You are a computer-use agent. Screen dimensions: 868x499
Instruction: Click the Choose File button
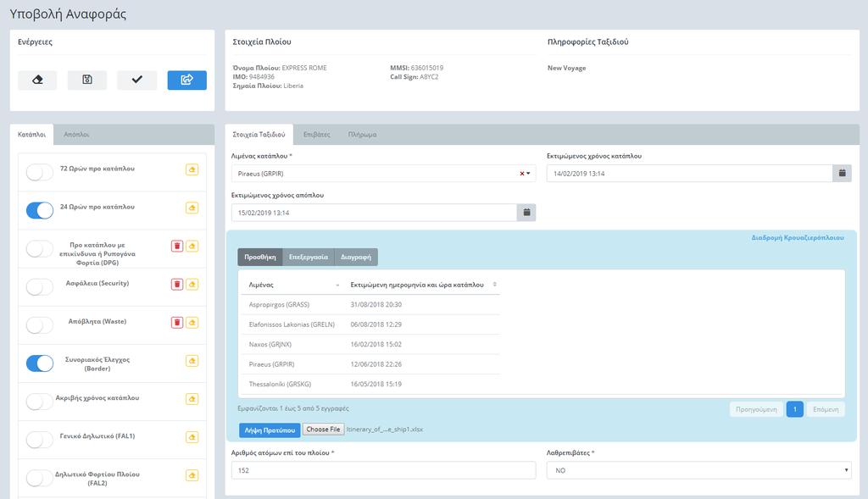tap(323, 430)
